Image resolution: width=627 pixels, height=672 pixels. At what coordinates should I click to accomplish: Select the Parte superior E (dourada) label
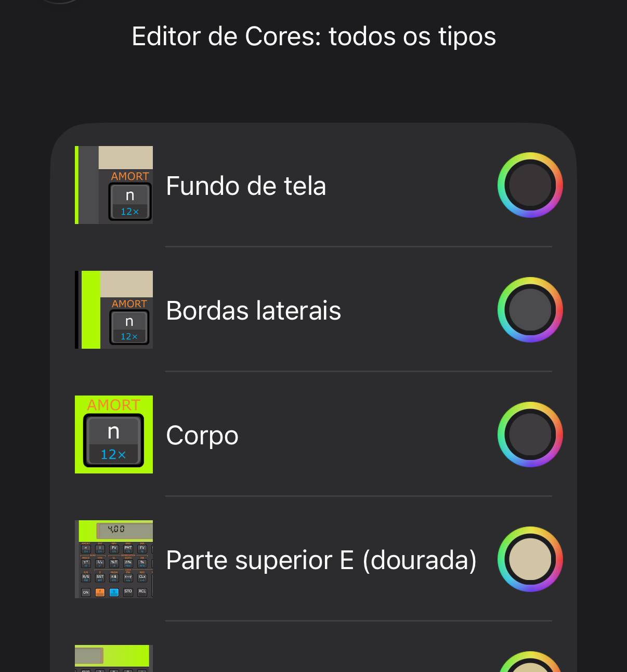pyautogui.click(x=321, y=560)
